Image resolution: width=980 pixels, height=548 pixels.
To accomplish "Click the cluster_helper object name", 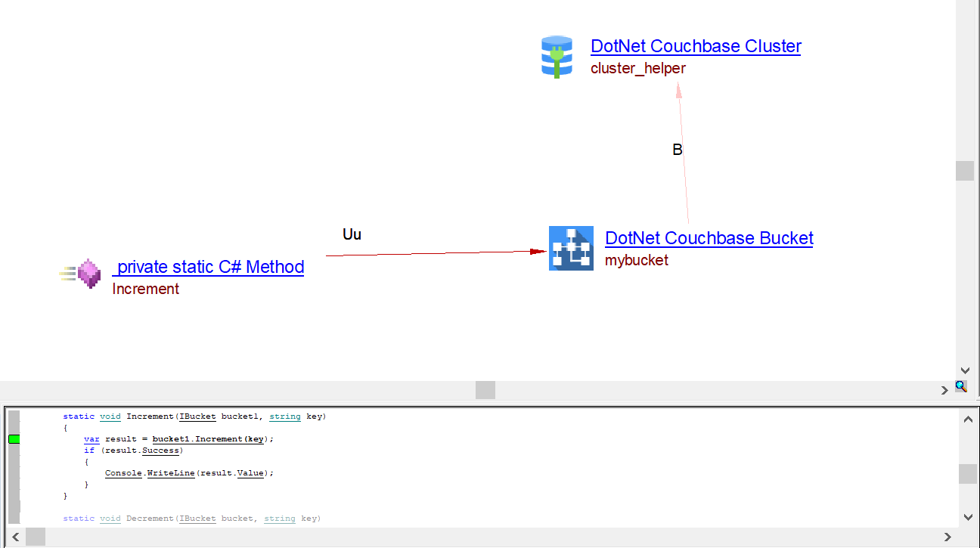I will [638, 68].
